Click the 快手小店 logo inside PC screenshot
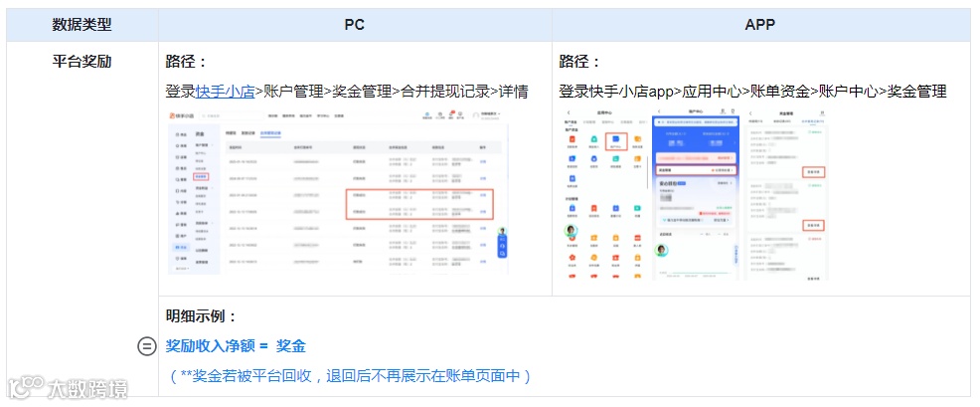The width and height of the screenshot is (980, 407). coord(182,115)
